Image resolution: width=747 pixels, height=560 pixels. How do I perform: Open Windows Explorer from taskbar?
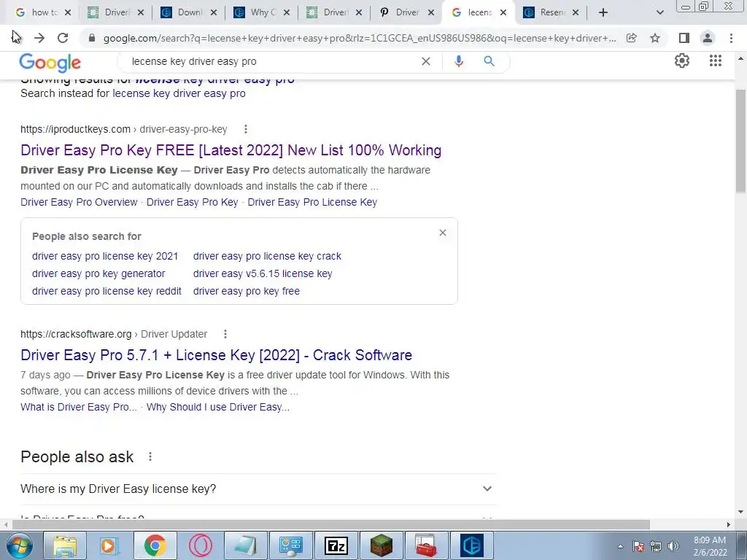pos(65,545)
